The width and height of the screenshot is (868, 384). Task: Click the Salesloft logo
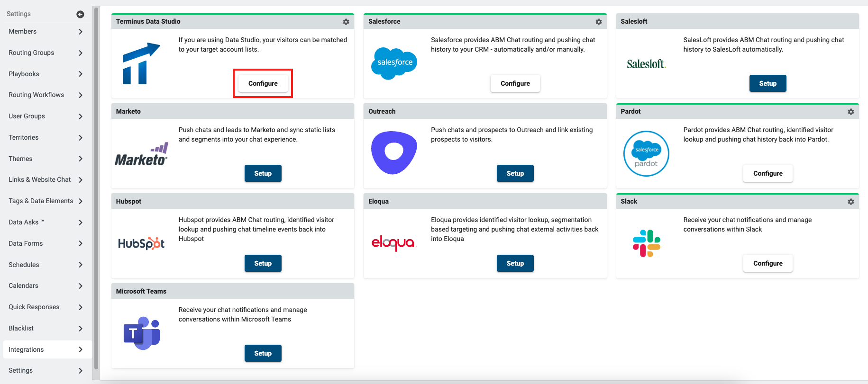[646, 64]
